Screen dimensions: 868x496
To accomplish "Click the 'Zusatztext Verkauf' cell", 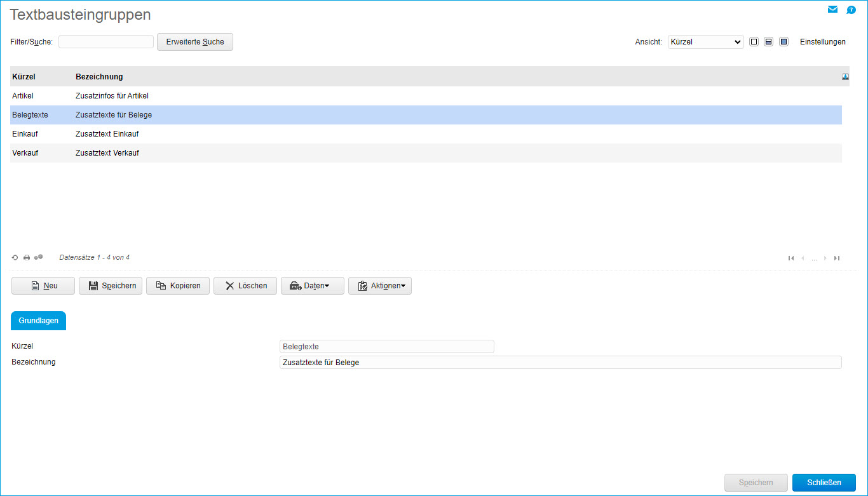I will 107,153.
